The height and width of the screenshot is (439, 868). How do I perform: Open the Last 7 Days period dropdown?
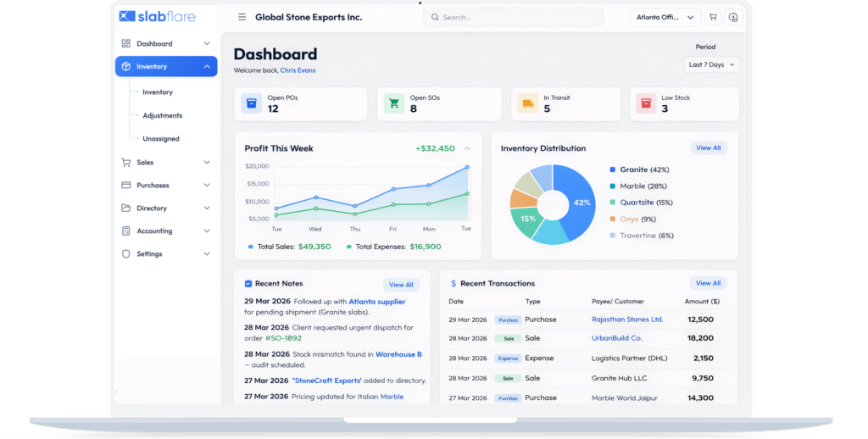(711, 64)
